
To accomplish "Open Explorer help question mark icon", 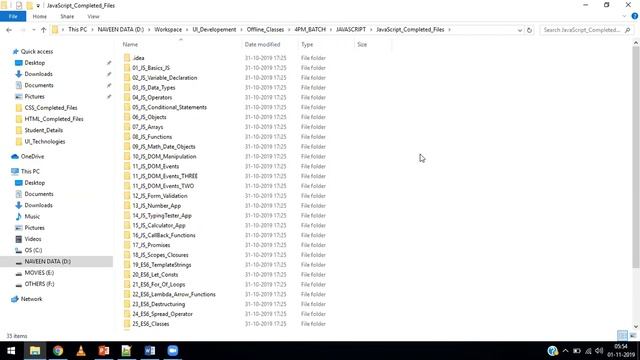I will [x=635, y=16].
